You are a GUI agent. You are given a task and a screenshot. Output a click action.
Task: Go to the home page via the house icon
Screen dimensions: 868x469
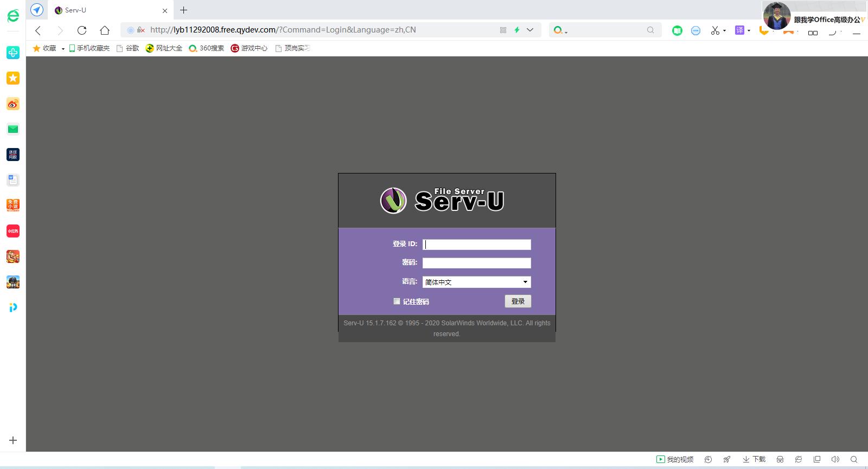pyautogui.click(x=105, y=30)
